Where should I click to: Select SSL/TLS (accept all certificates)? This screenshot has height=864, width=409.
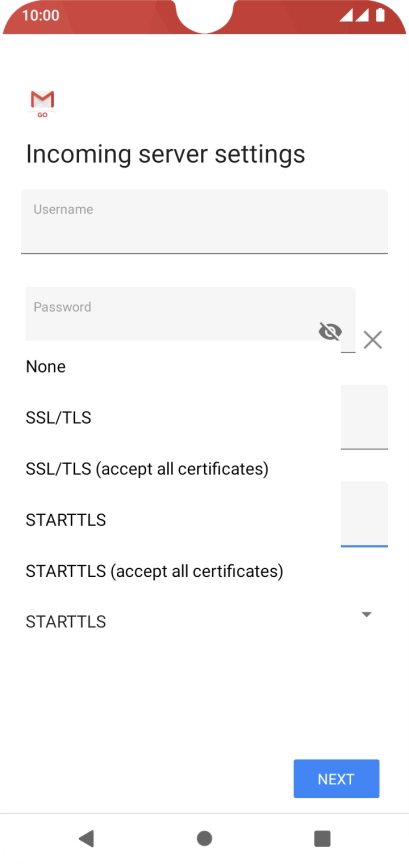(x=147, y=469)
